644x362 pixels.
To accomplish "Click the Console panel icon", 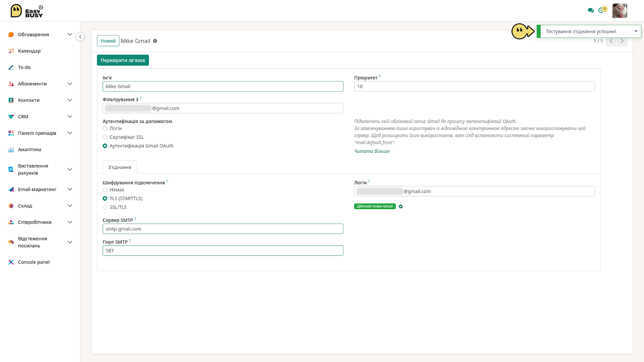I will 11,262.
